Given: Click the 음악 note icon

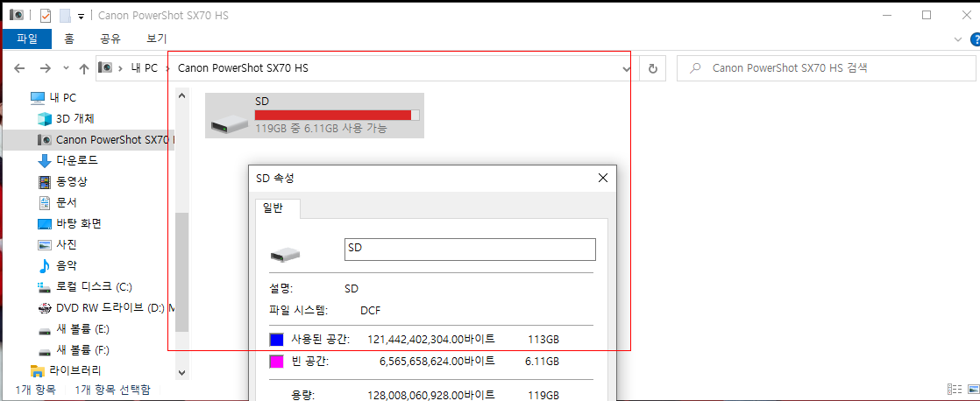Looking at the screenshot, I should [x=45, y=265].
